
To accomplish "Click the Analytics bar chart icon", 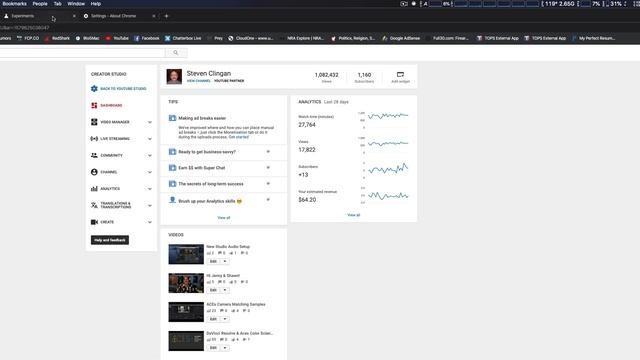I will point(94,189).
